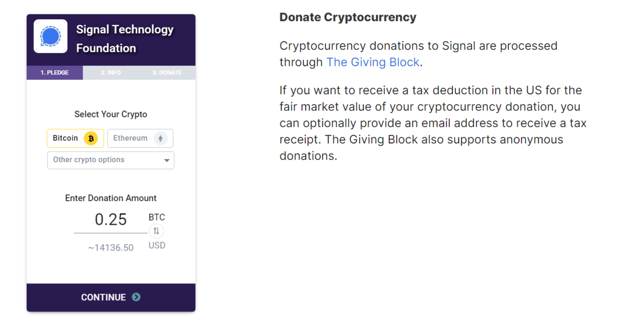Swap BTC and USD with arrows icon

pyautogui.click(x=157, y=231)
